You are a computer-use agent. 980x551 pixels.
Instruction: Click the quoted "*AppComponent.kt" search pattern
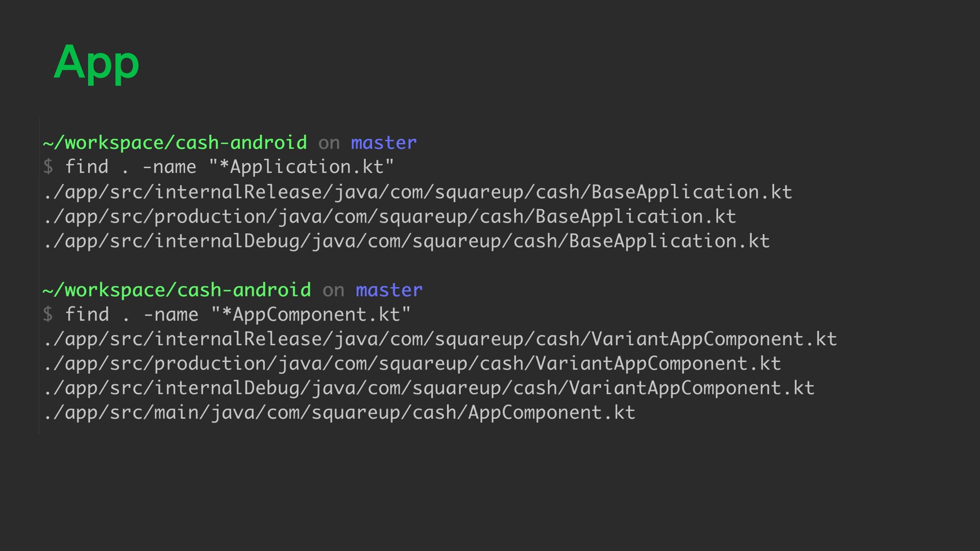click(x=311, y=314)
